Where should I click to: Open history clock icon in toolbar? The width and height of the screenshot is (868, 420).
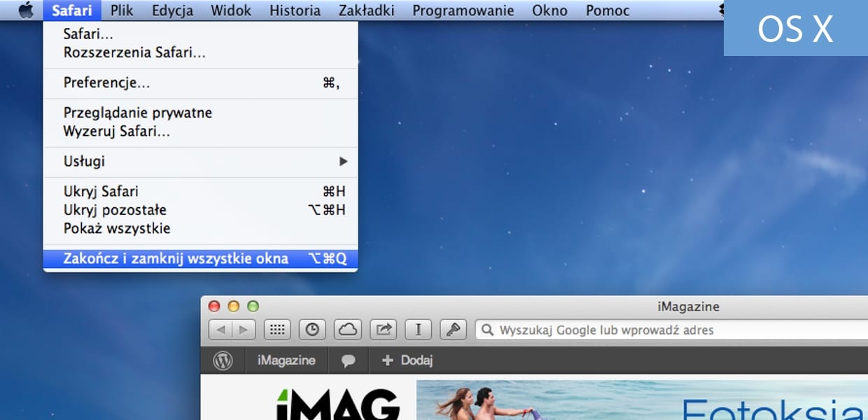[313, 330]
